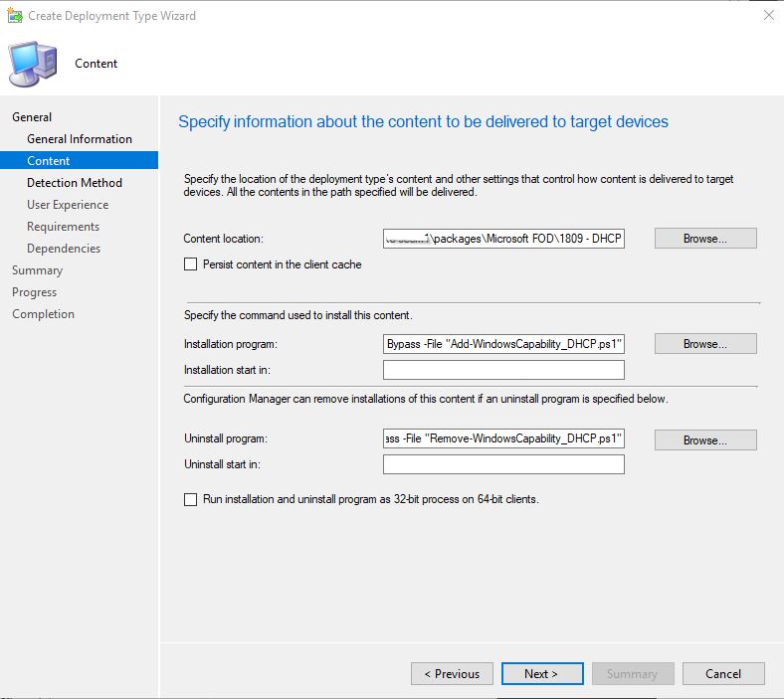Image resolution: width=784 pixels, height=699 pixels.
Task: Open User Experience step
Action: pos(68,205)
